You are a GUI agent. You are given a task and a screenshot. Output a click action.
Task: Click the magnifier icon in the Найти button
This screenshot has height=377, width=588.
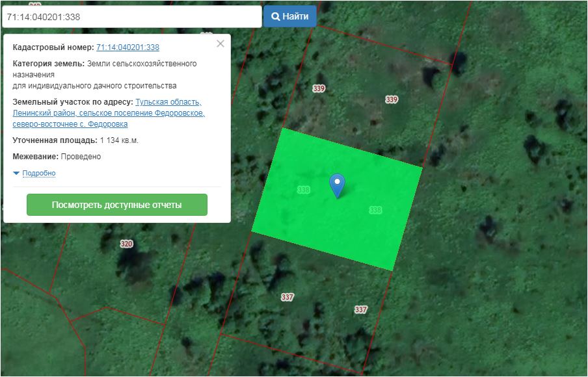275,16
